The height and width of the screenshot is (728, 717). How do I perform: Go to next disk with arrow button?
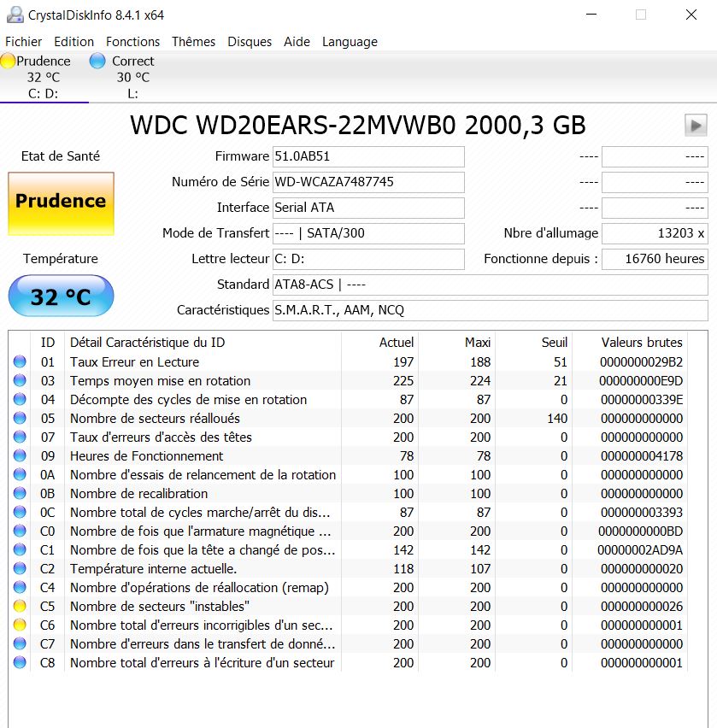[696, 126]
